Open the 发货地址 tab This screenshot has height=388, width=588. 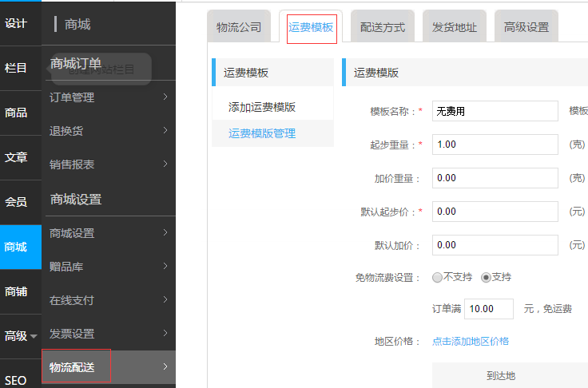click(x=455, y=28)
